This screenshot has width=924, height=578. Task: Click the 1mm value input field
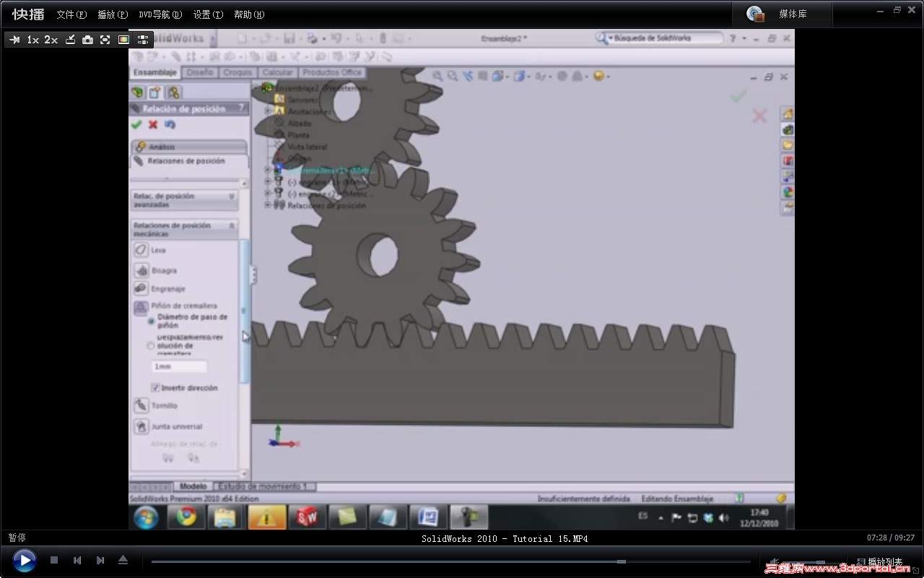point(179,366)
